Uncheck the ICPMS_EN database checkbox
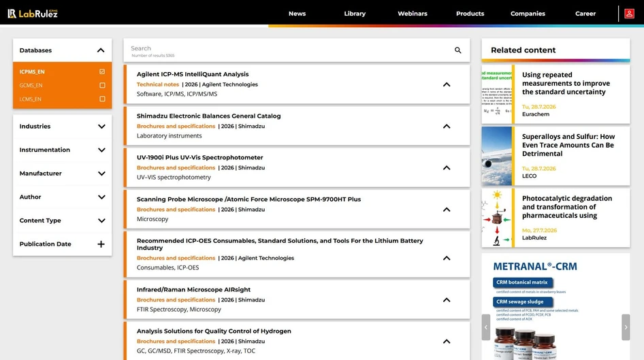This screenshot has height=360, width=644. [x=102, y=71]
